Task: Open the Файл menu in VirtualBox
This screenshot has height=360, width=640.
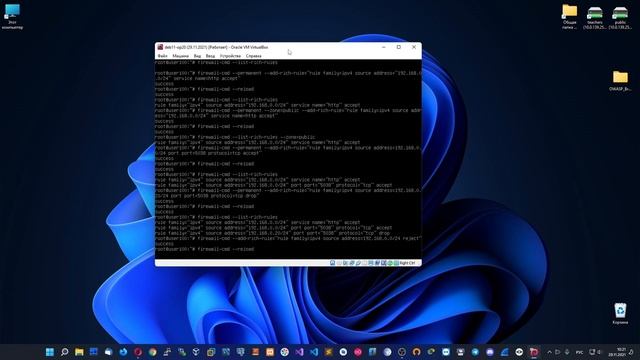Action: point(162,56)
